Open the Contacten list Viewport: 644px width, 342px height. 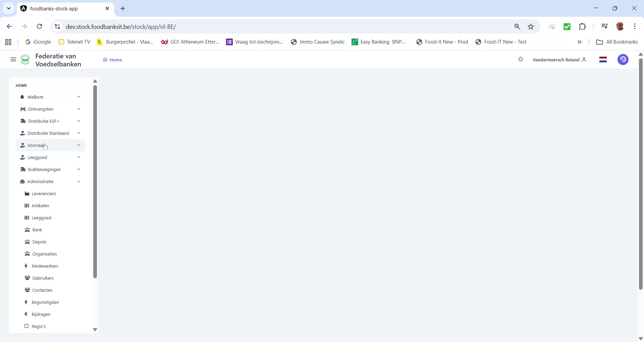point(42,290)
